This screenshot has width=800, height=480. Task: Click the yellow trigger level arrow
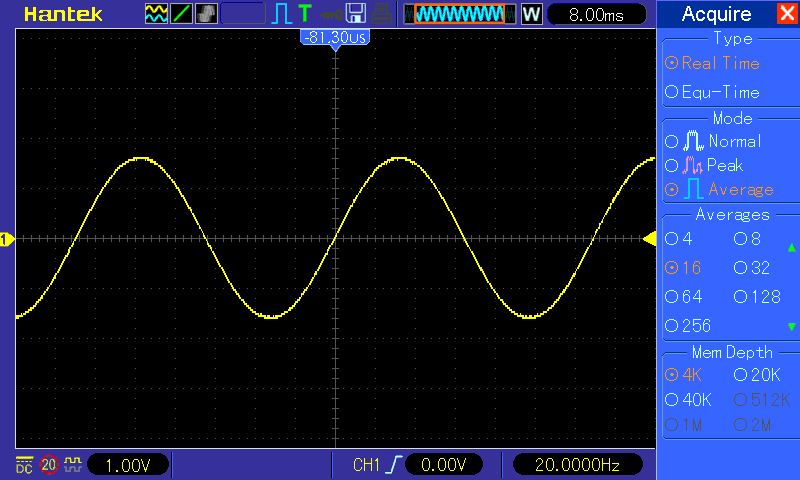[649, 239]
